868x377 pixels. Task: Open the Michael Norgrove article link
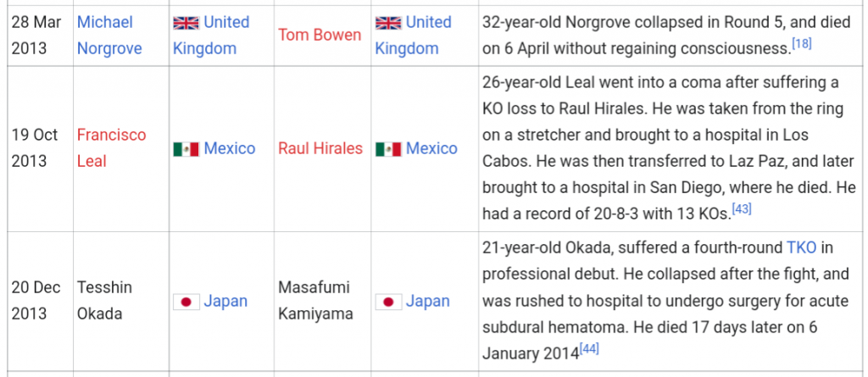tap(109, 36)
